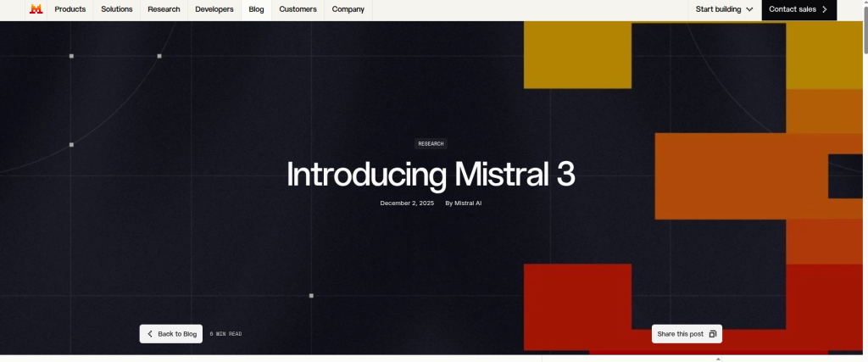Open the Developers menu
Image resolution: width=868 pixels, height=362 pixels.
pos(214,9)
